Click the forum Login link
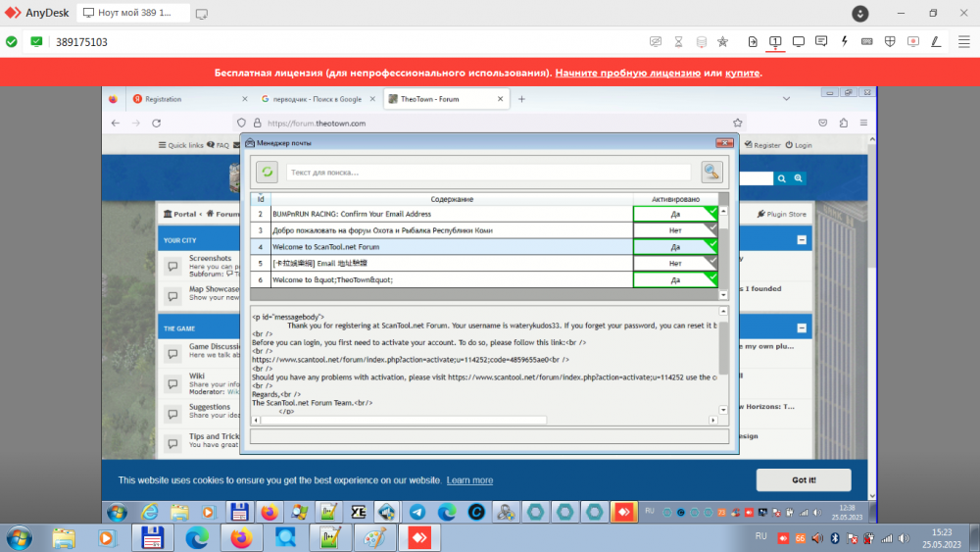Image resolution: width=980 pixels, height=552 pixels. click(799, 145)
